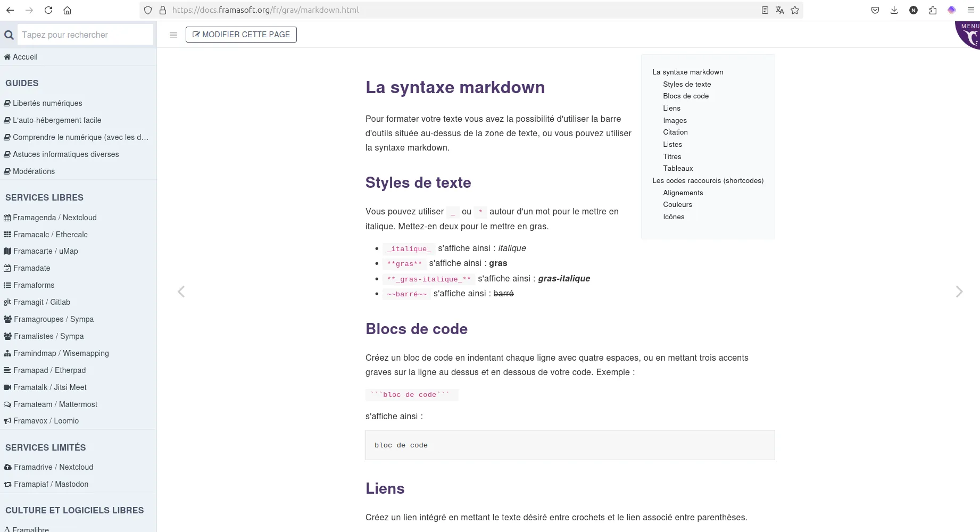
Task: Toggle the sidebar with hamburger lines icon
Action: pyautogui.click(x=173, y=35)
